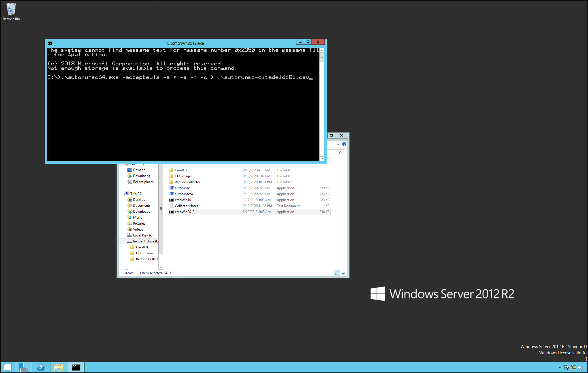Click '8 items' in the status bar
Image resolution: width=588 pixels, height=373 pixels.
(128, 273)
